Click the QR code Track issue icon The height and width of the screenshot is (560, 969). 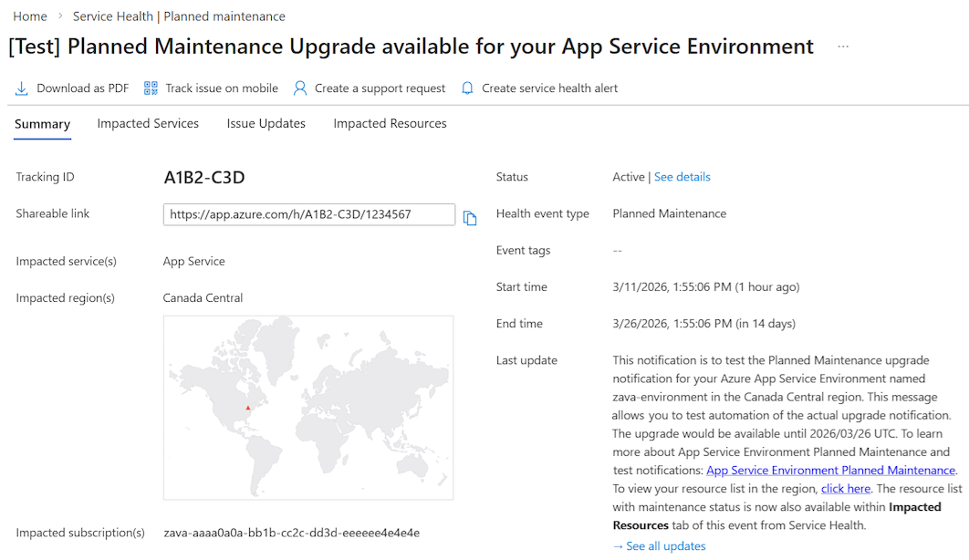[151, 88]
